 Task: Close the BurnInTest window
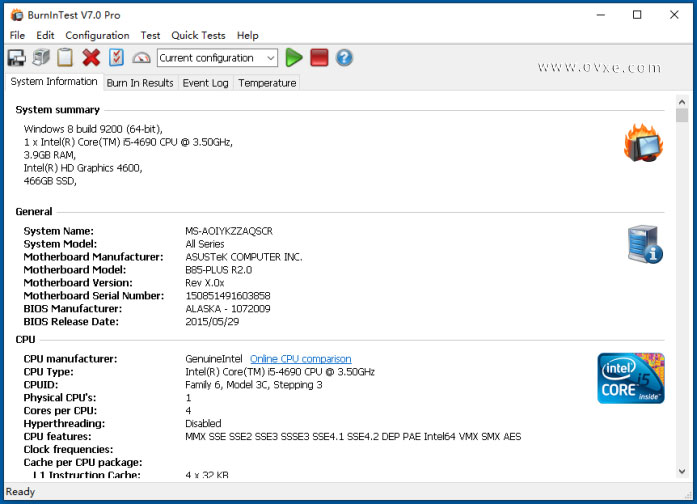point(674,15)
